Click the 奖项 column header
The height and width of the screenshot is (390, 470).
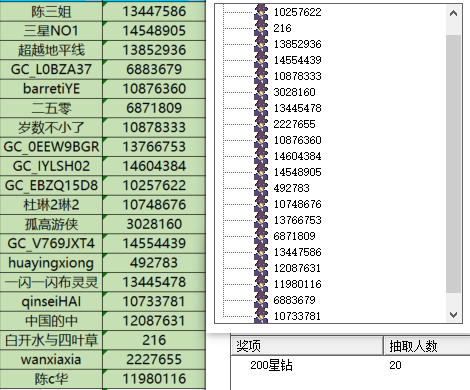(307, 346)
